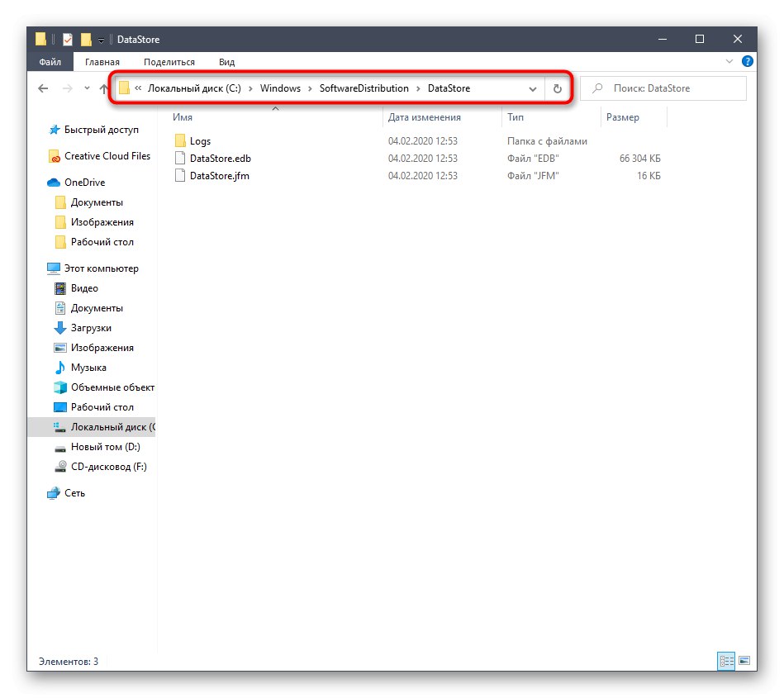Select Этот компьютер in navigation pane

[101, 268]
